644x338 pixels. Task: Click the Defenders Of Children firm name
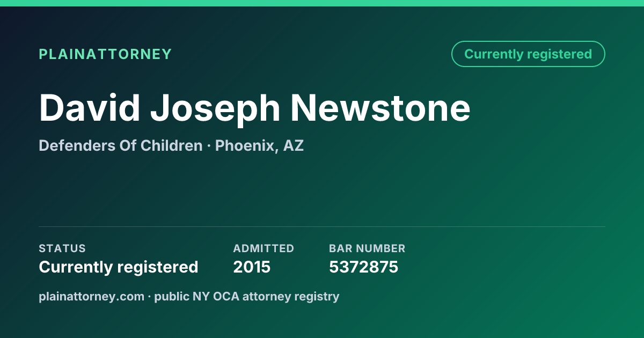click(x=121, y=145)
